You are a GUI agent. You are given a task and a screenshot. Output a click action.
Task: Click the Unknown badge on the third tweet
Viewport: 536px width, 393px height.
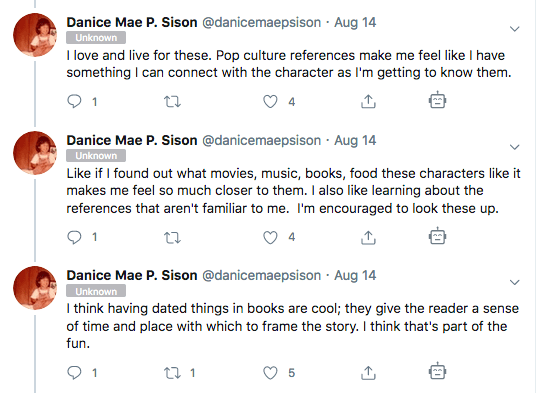(x=96, y=292)
